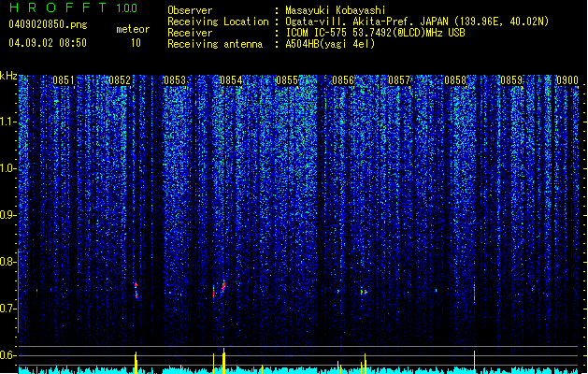Viewport: 588px width, 374px height.
Task: Click the red meteor echo near 0854
Action: pyautogui.click(x=223, y=287)
